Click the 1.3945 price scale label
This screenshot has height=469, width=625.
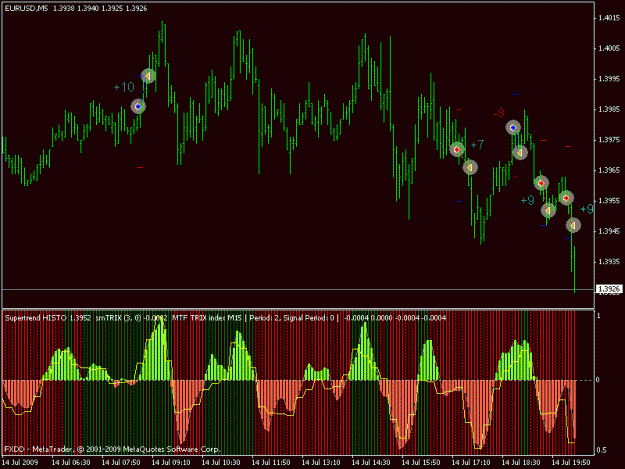coord(609,231)
